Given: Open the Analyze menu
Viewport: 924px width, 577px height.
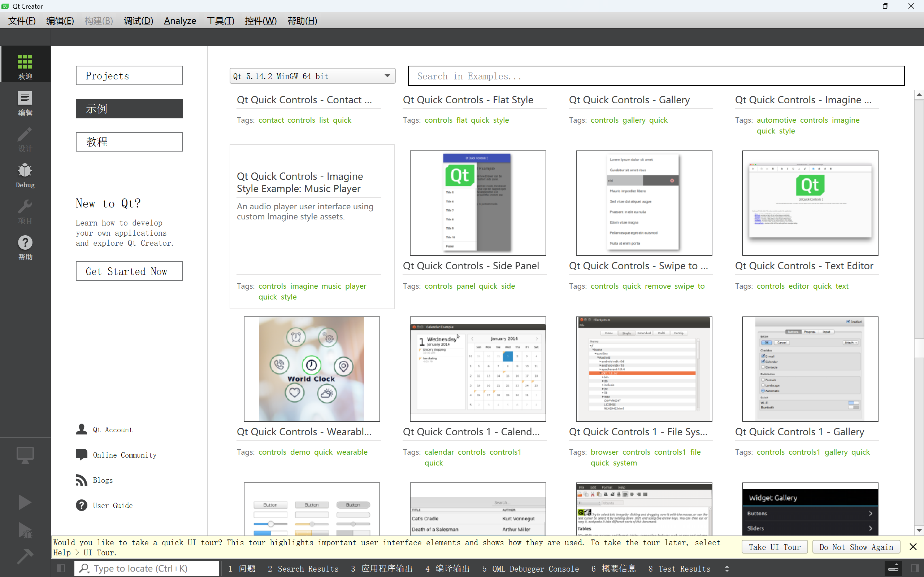Looking at the screenshot, I should coord(180,21).
